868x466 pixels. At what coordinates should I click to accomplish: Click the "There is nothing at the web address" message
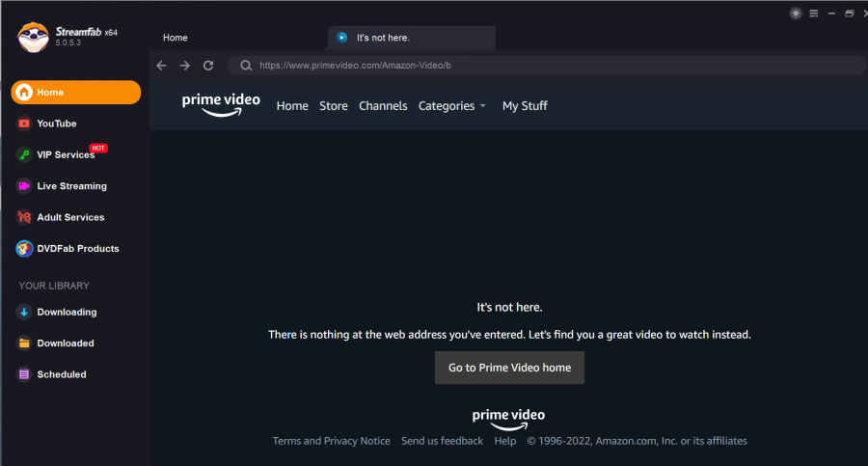point(509,335)
